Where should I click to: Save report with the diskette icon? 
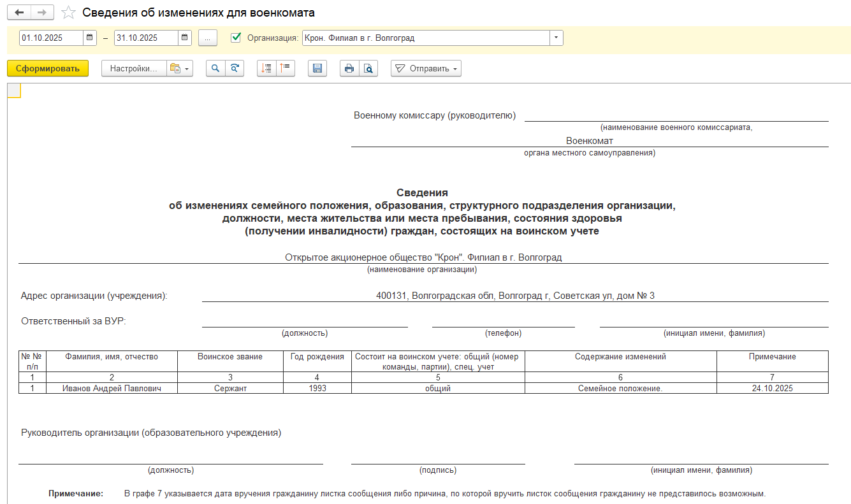317,69
